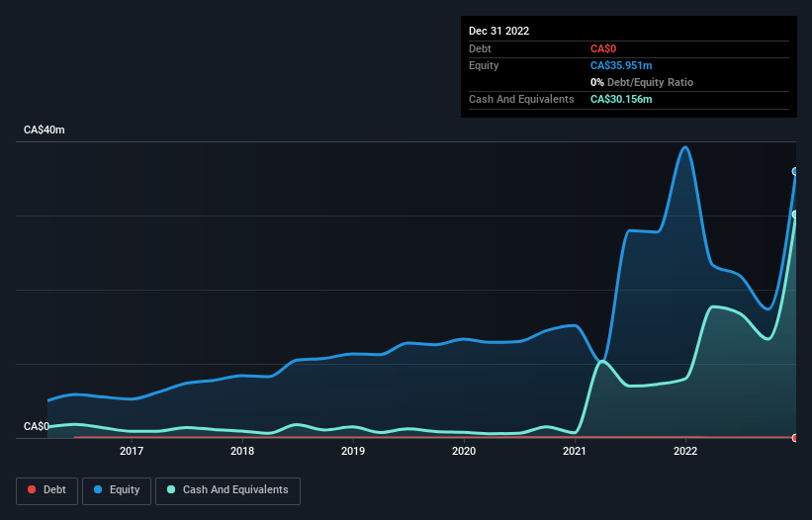This screenshot has width=812, height=520.
Task: Toggle the Equity series legend button
Action: (x=117, y=490)
